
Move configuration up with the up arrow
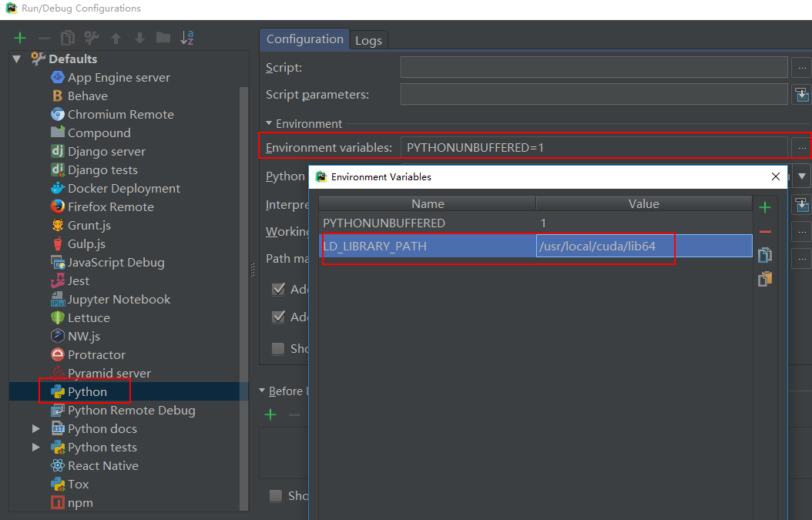point(116,38)
